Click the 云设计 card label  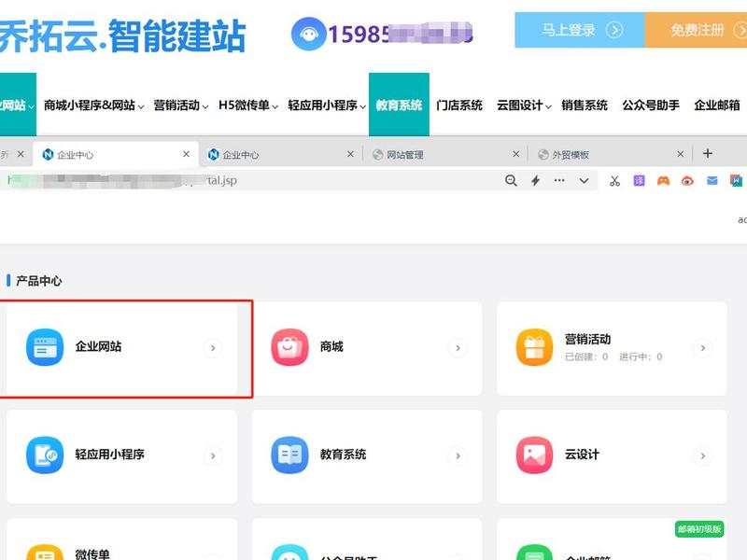[x=582, y=455]
